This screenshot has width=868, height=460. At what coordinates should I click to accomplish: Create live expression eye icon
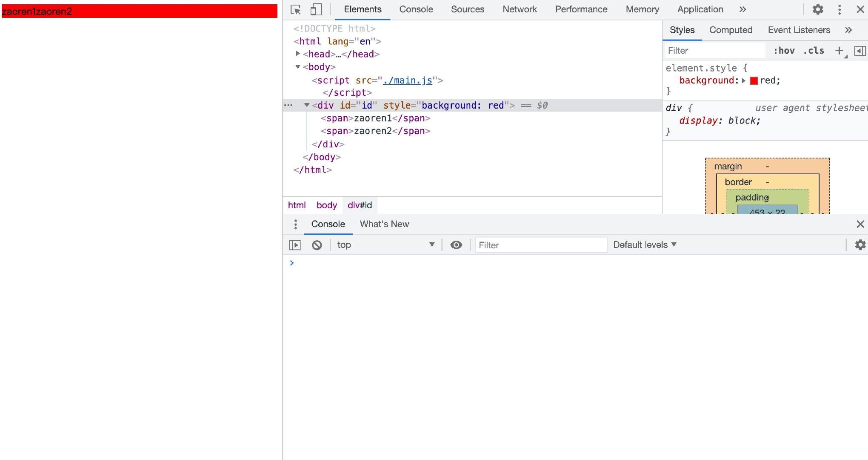coord(456,245)
